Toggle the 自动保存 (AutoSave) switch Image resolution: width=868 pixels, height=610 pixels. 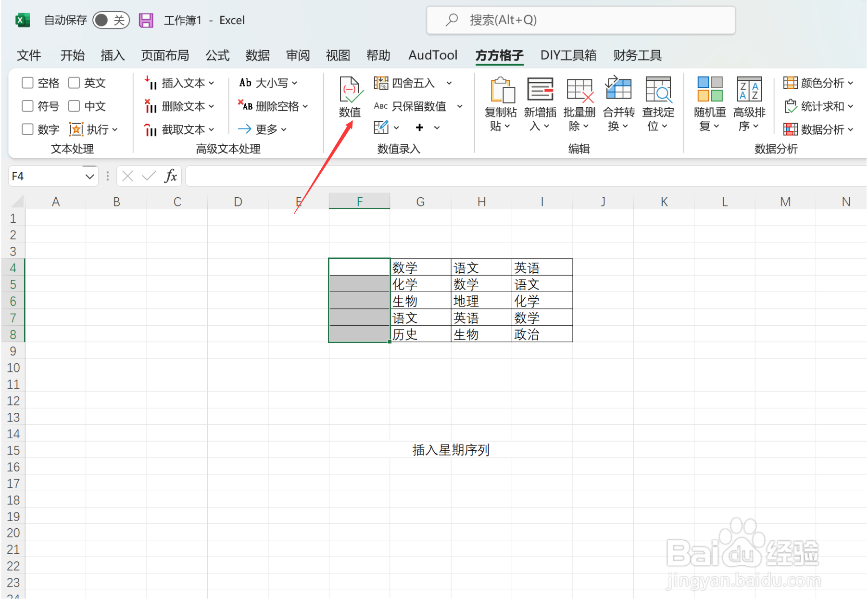111,20
